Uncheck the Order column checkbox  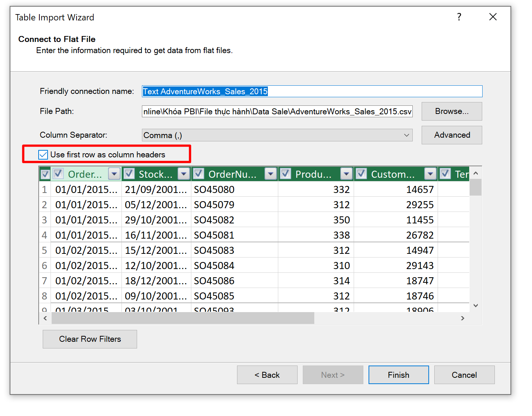pos(58,174)
